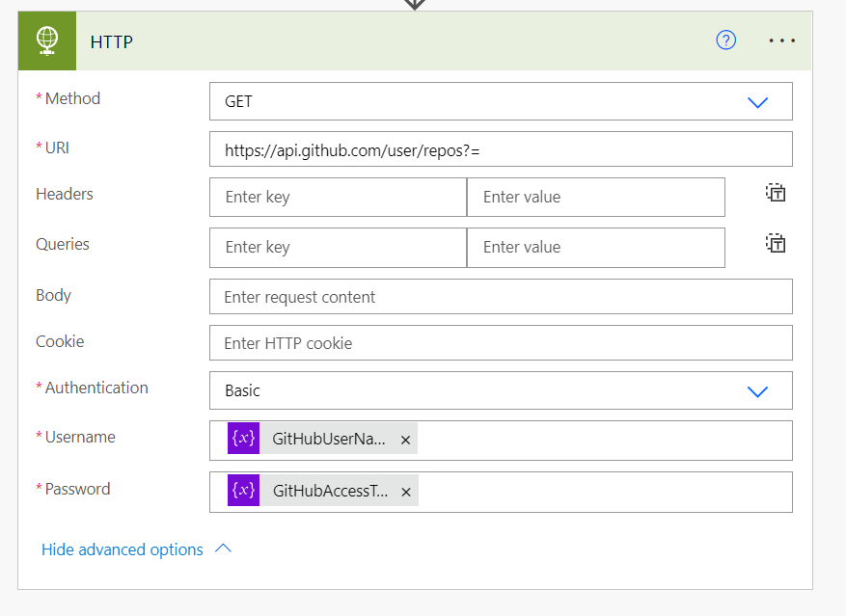Click the HTTP action globe icon

46,41
